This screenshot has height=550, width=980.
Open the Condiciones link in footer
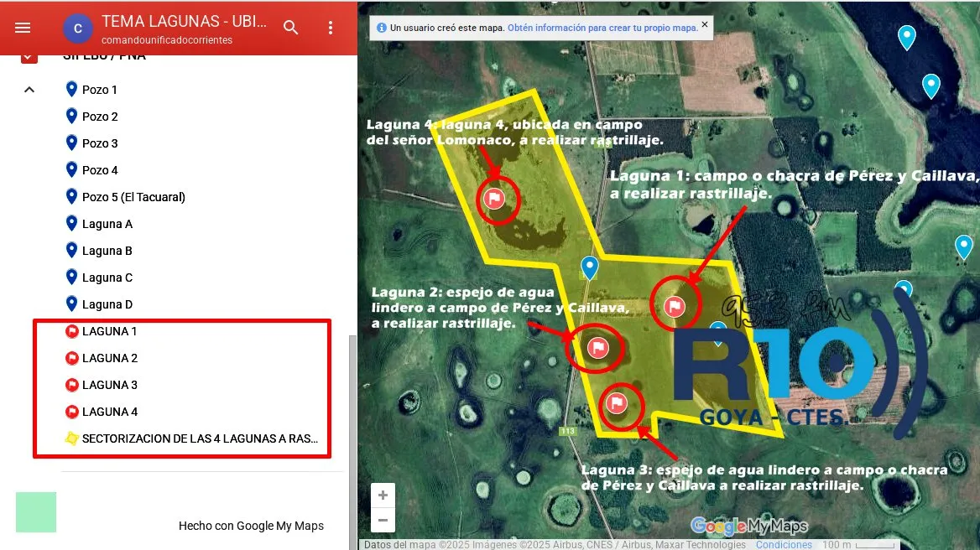tap(784, 544)
